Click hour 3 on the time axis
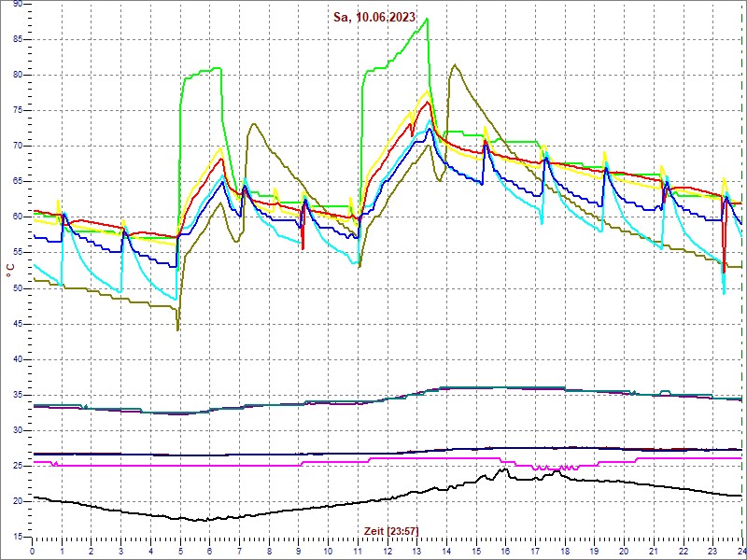This screenshot has width=747, height=560. [x=121, y=551]
